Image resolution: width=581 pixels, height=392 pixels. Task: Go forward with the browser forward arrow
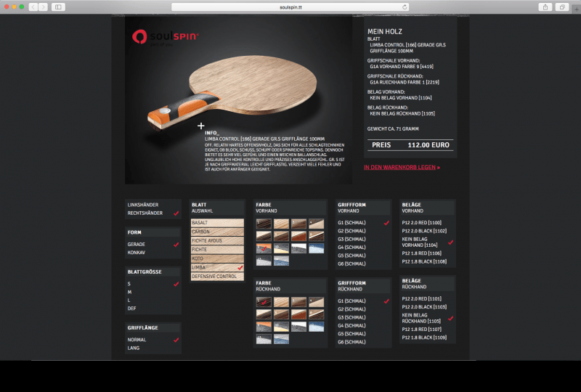coord(44,7)
